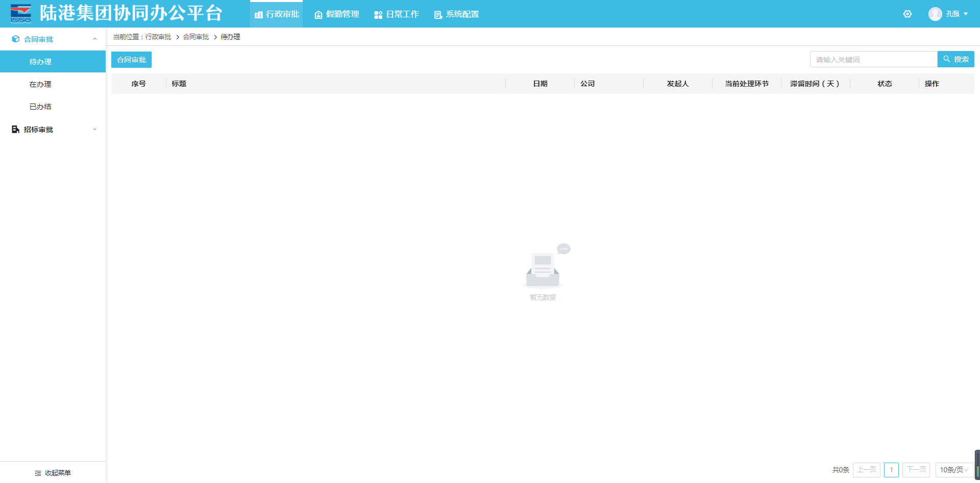
Task: Click the 行政审批 building icon
Action: pos(259,15)
